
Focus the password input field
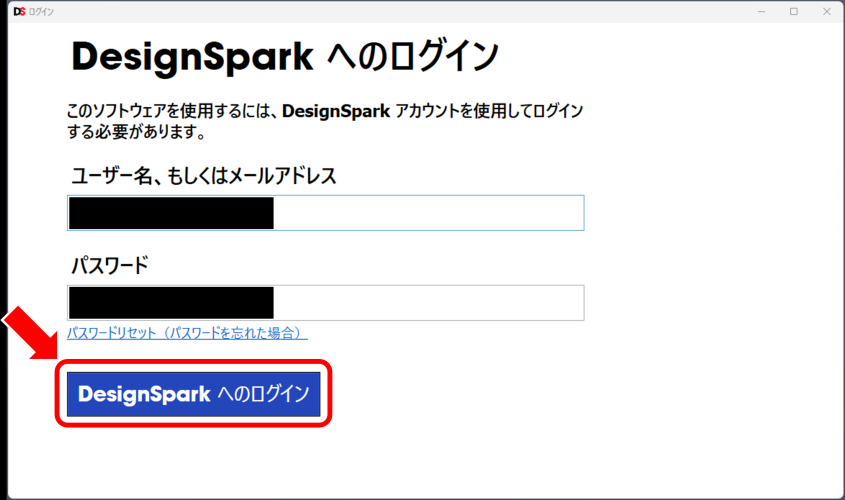click(428, 302)
